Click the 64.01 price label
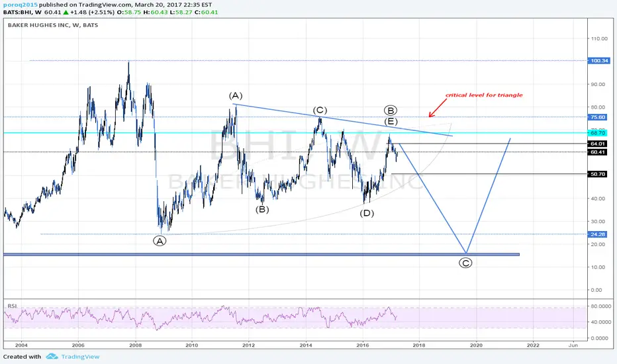 click(x=598, y=144)
